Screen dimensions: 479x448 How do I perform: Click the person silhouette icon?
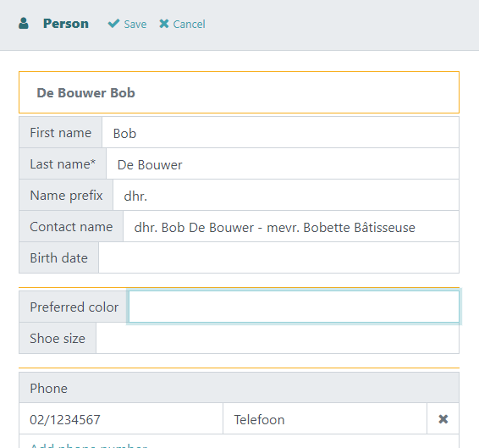coord(24,24)
